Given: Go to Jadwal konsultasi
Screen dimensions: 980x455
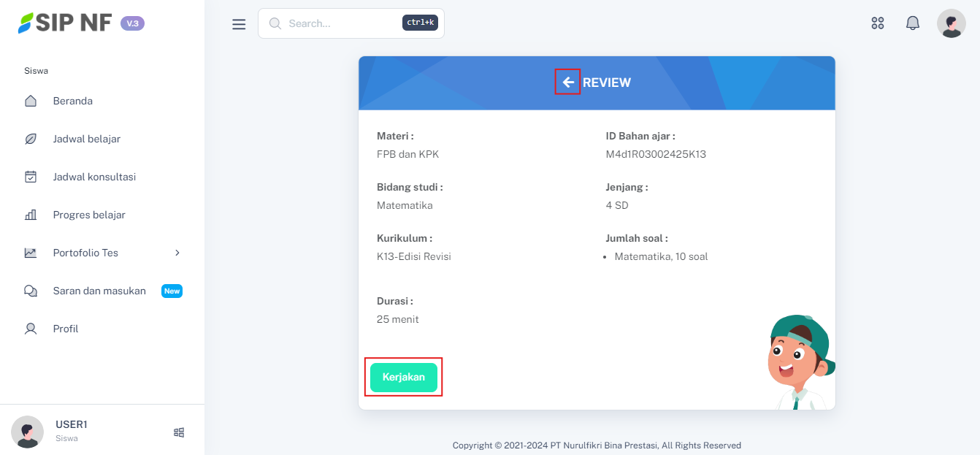Looking at the screenshot, I should tap(94, 177).
